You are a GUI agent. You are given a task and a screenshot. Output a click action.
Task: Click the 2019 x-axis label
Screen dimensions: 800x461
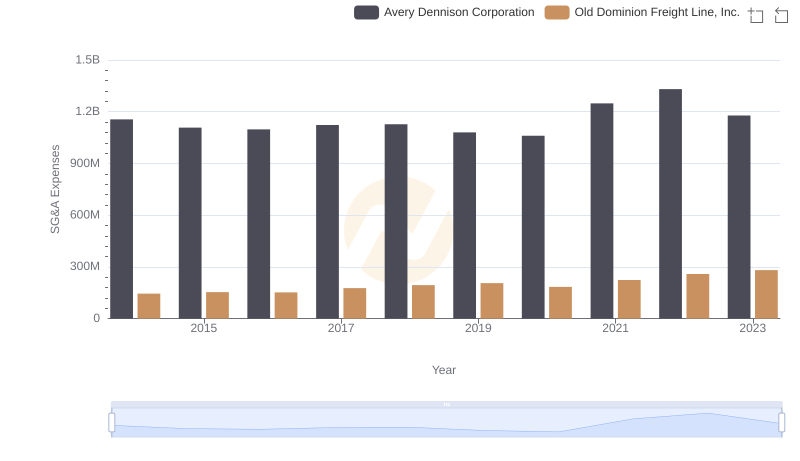click(x=478, y=328)
